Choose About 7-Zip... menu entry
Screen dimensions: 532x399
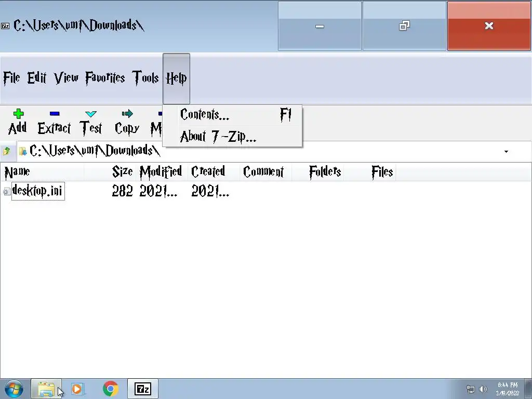pos(232,137)
